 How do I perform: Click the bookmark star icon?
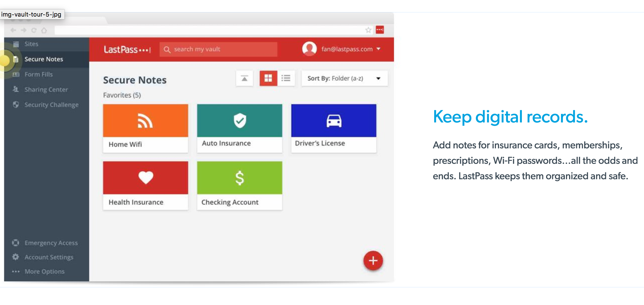[x=368, y=30]
